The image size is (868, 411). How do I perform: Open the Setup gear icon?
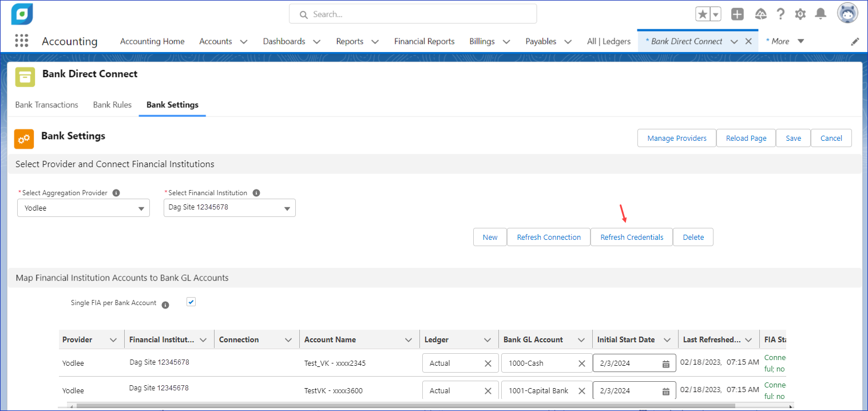pos(800,14)
